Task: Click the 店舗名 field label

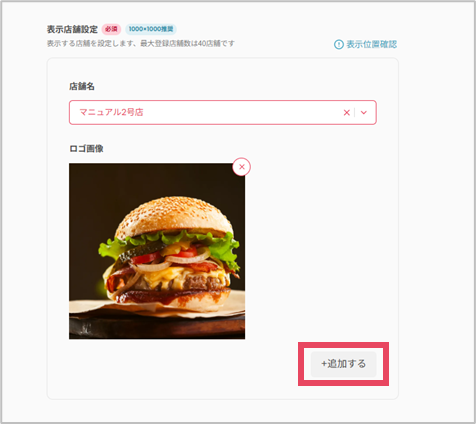Action: (x=82, y=87)
